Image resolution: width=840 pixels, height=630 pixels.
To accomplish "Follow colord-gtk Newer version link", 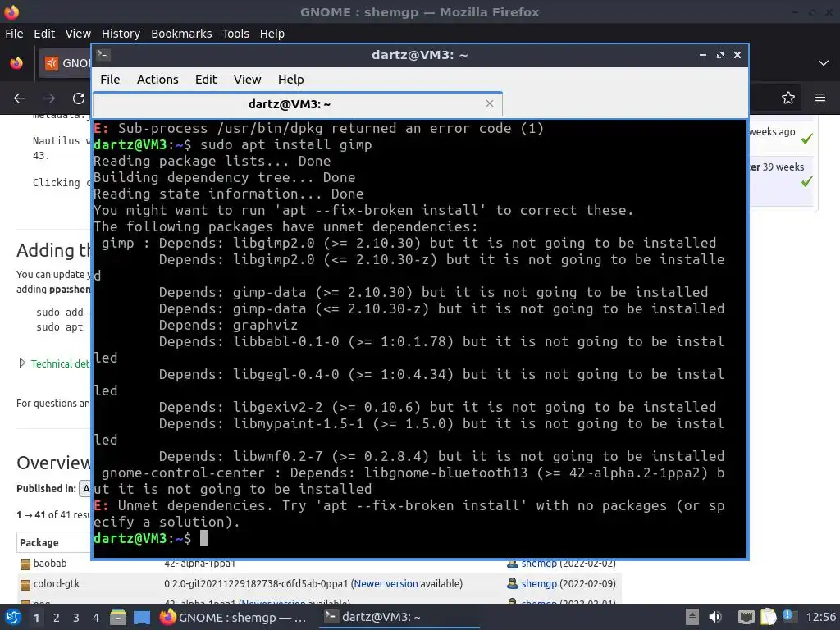I will tap(386, 583).
